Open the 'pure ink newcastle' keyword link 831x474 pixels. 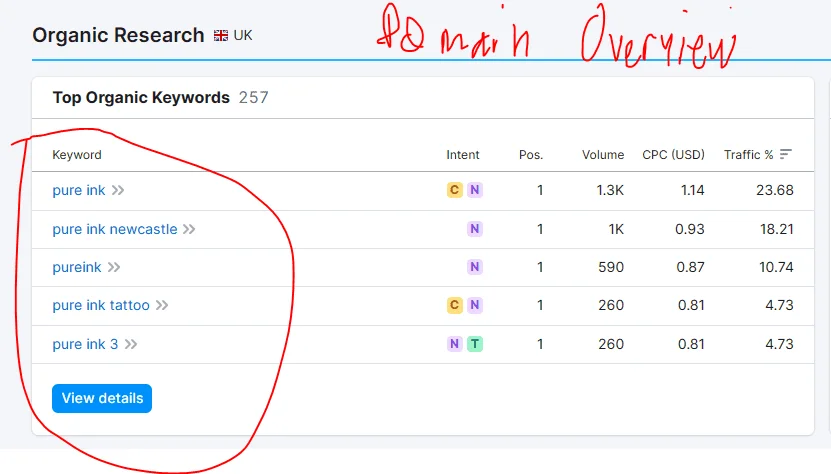[x=114, y=229]
